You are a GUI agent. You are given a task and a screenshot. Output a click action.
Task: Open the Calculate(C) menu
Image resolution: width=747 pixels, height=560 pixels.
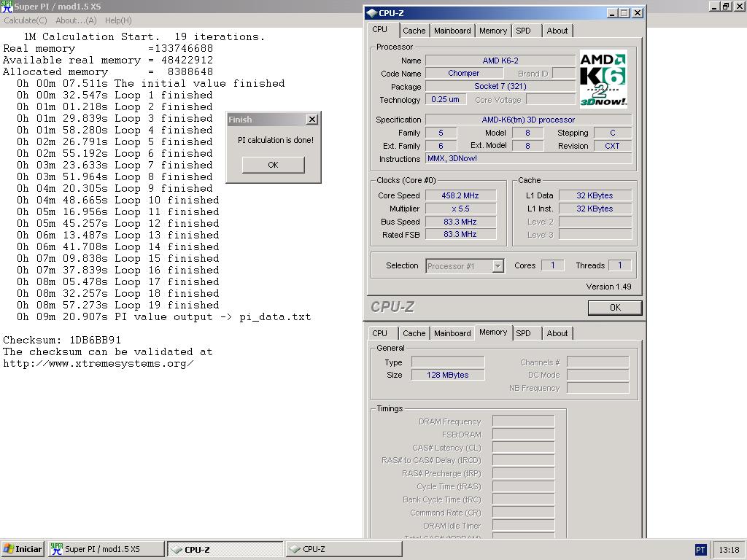(x=26, y=20)
